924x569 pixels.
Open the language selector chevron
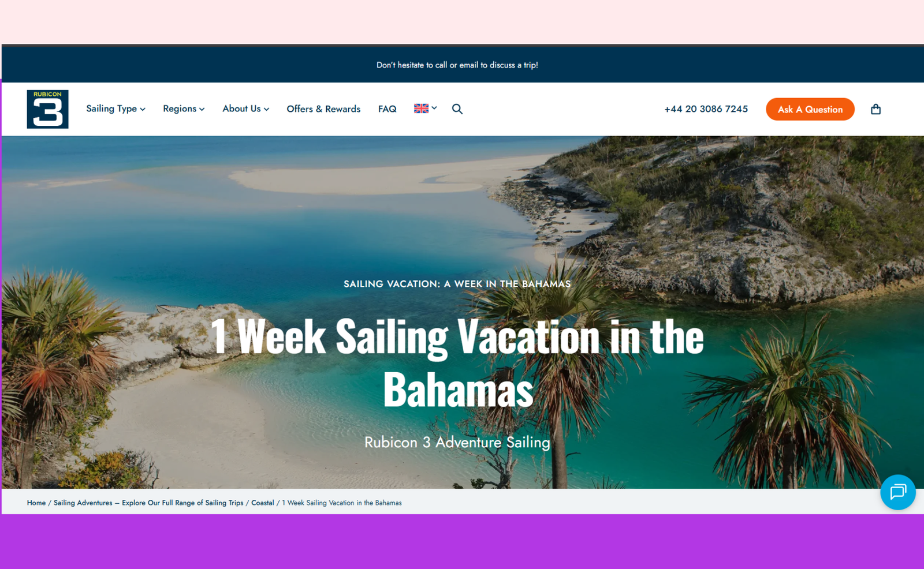pyautogui.click(x=434, y=108)
